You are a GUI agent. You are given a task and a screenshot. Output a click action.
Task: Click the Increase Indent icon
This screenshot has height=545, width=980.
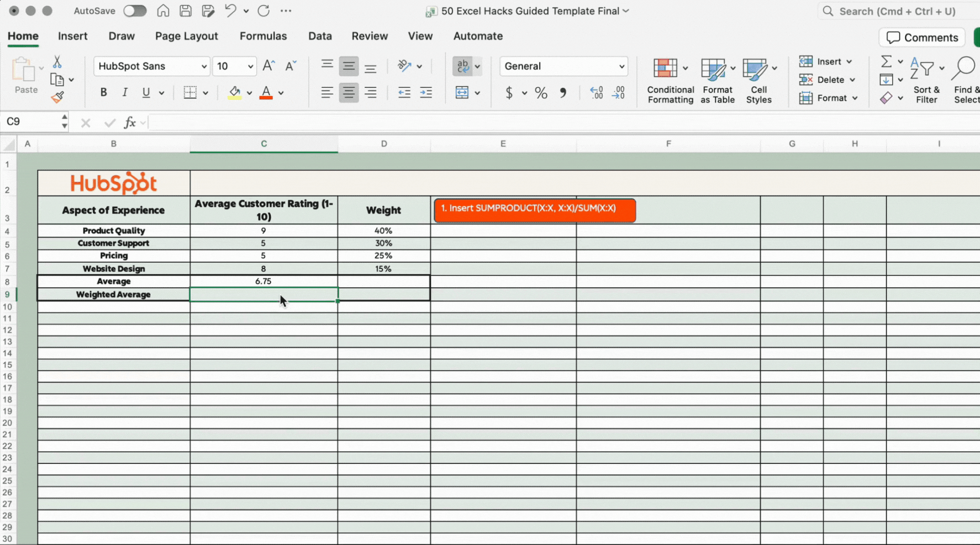point(426,93)
